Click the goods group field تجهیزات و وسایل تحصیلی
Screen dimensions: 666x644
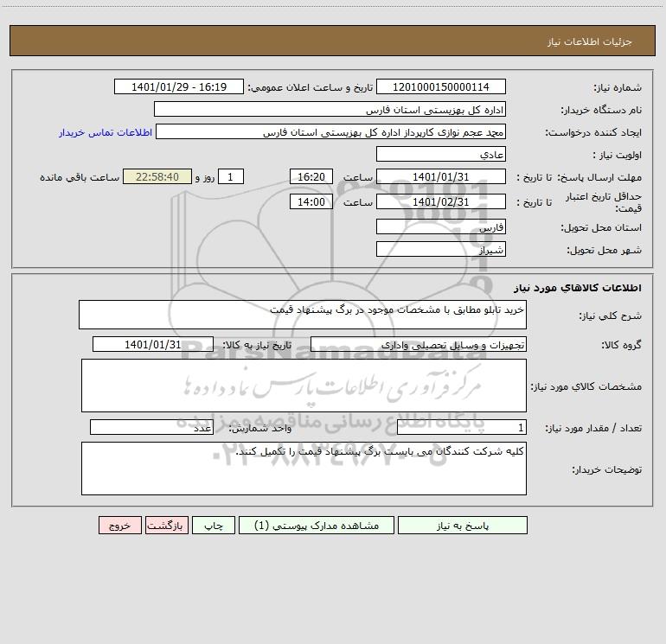click(419, 344)
